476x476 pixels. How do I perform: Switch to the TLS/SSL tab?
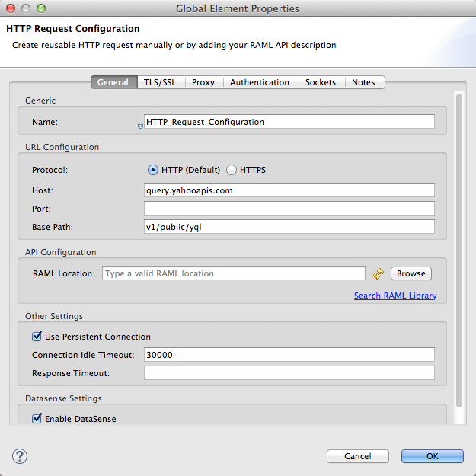[159, 82]
